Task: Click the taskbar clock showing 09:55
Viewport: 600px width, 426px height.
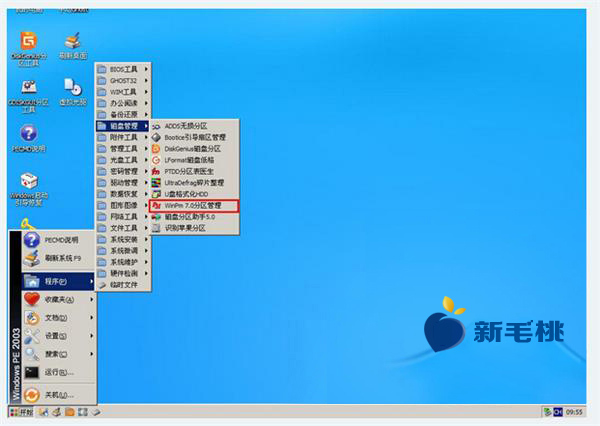Action: click(574, 412)
